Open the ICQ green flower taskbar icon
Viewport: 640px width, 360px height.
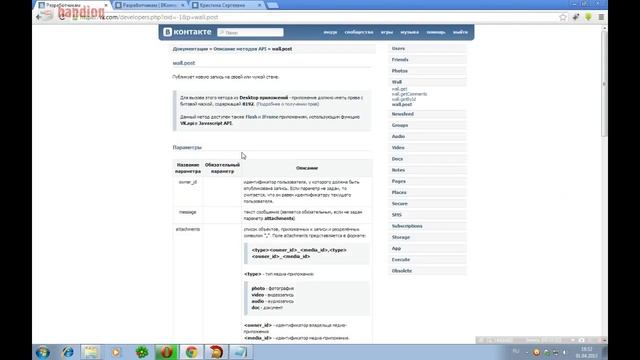click(142, 352)
